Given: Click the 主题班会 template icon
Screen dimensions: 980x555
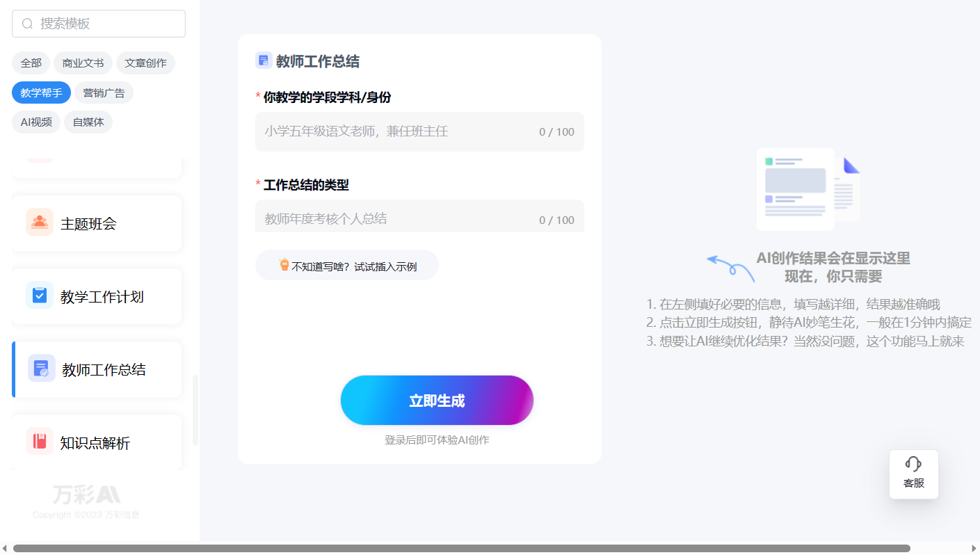Looking at the screenshot, I should [x=40, y=223].
